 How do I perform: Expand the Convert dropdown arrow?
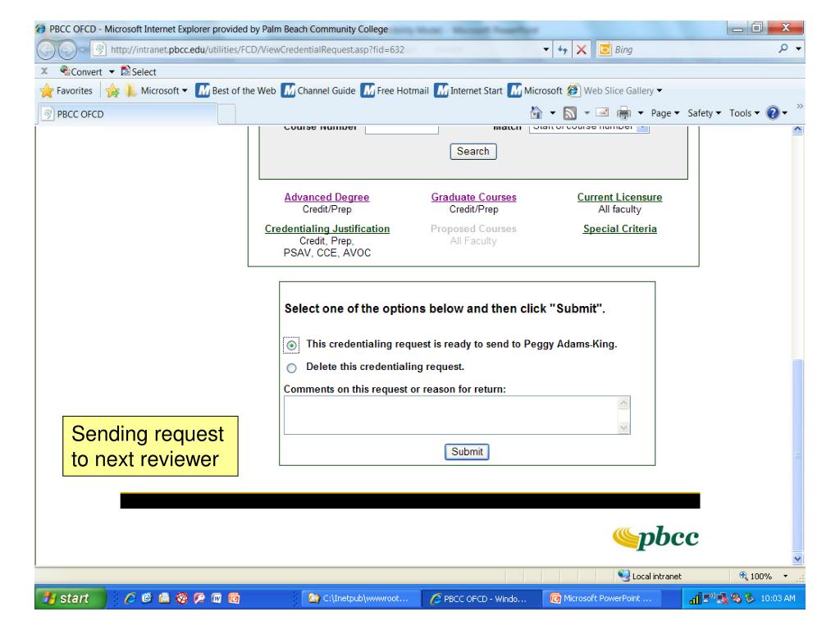click(x=112, y=71)
